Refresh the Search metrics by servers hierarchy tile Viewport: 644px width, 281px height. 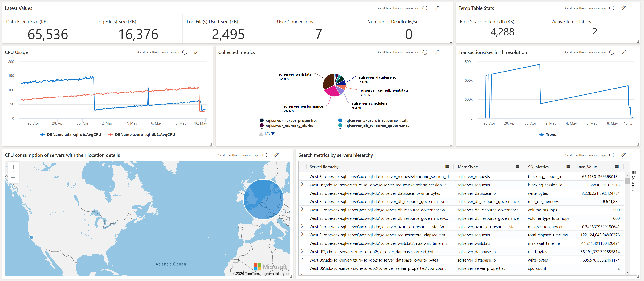click(612, 155)
